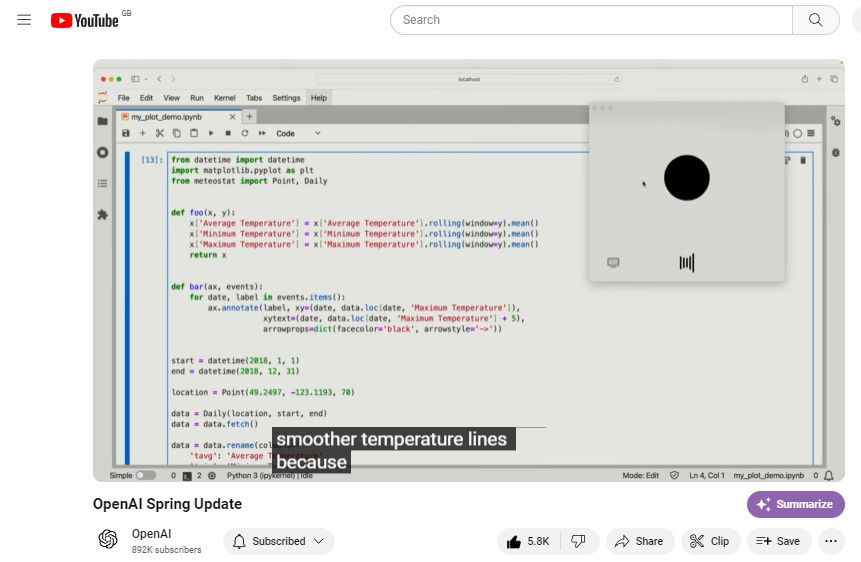Open Edit menu in JupyterLab
The height and width of the screenshot is (562, 861).
click(x=146, y=98)
